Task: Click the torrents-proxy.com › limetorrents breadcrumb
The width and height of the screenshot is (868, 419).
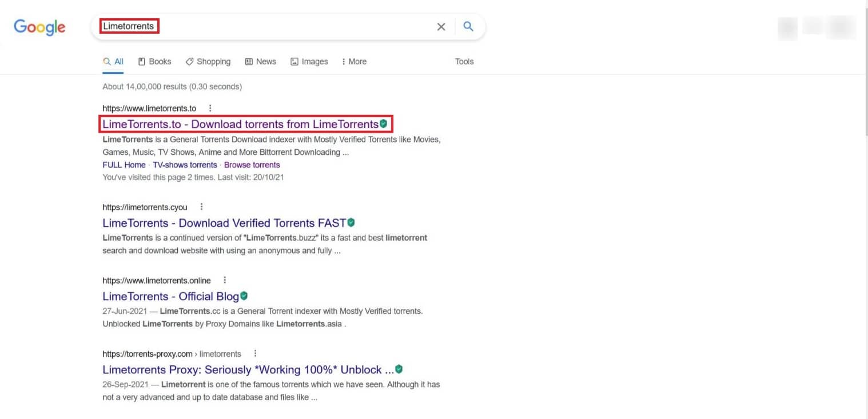Action: [172, 354]
